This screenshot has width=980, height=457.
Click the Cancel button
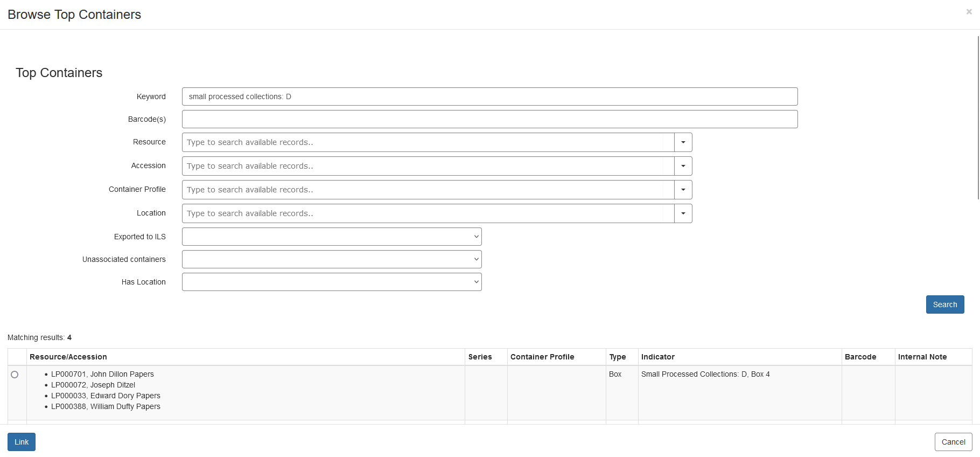(x=953, y=442)
